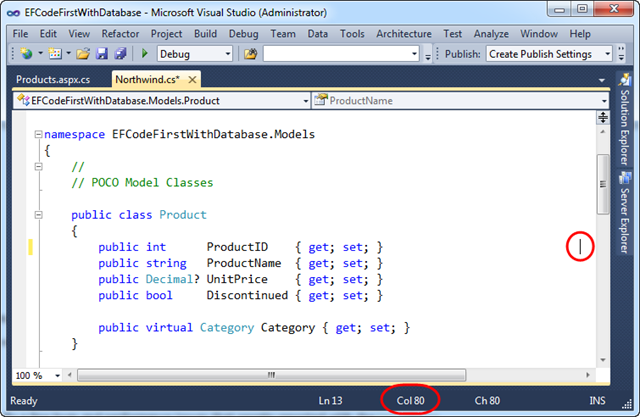640x417 pixels.
Task: Open the Debug configuration dropdown
Action: 195,54
